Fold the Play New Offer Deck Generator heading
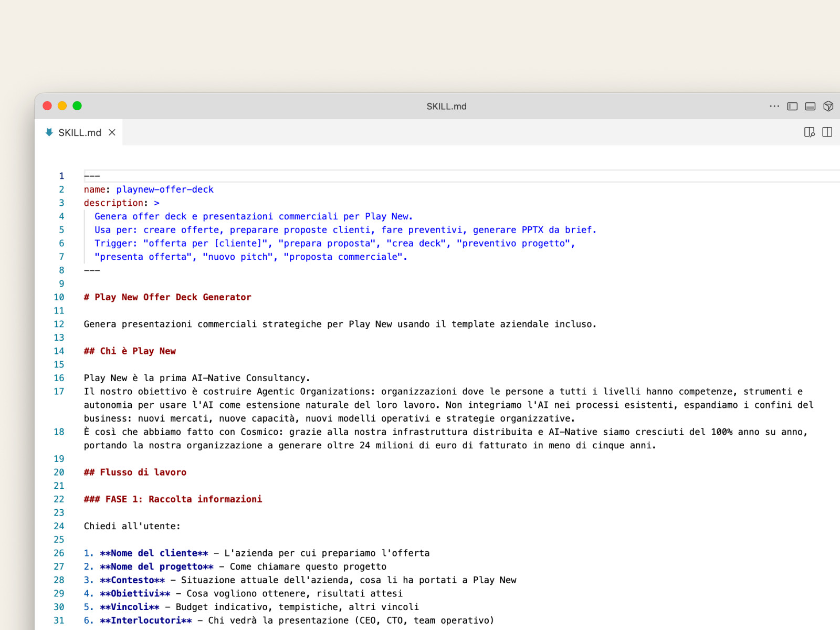 [x=75, y=297]
